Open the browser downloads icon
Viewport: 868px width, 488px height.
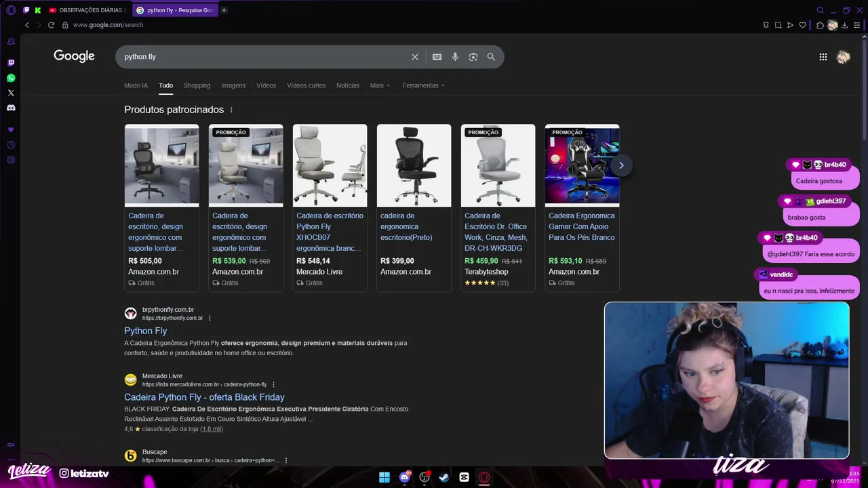click(845, 25)
